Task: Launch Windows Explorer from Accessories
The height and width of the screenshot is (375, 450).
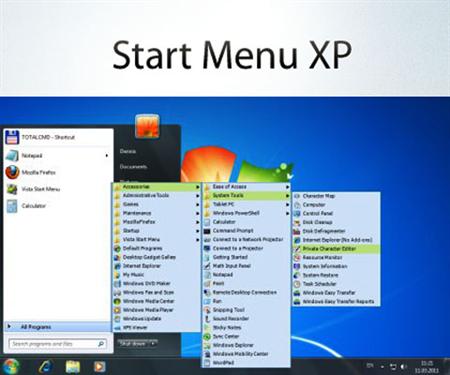Action: coord(247,345)
